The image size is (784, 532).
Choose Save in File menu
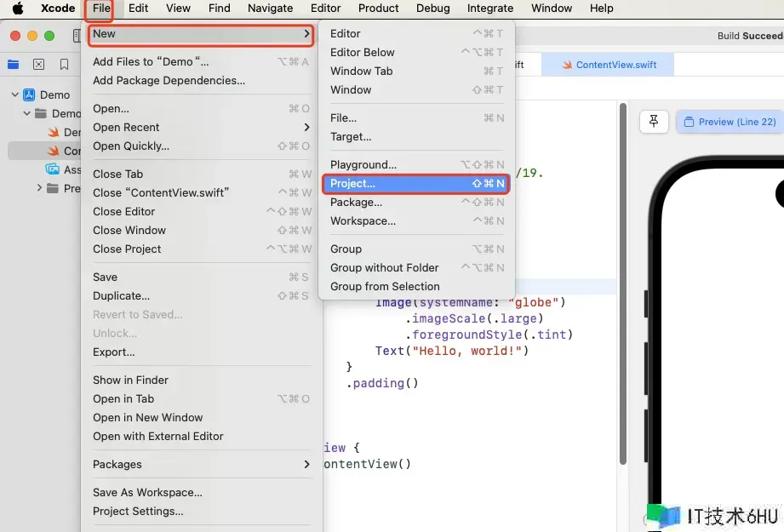[201, 277]
